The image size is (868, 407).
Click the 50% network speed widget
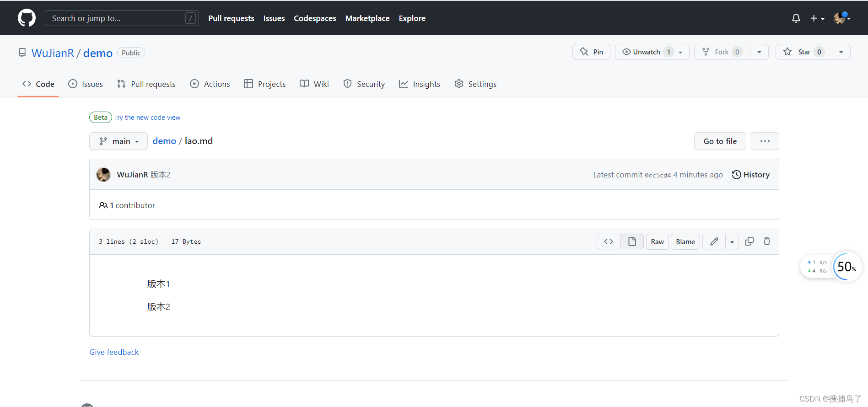(847, 267)
